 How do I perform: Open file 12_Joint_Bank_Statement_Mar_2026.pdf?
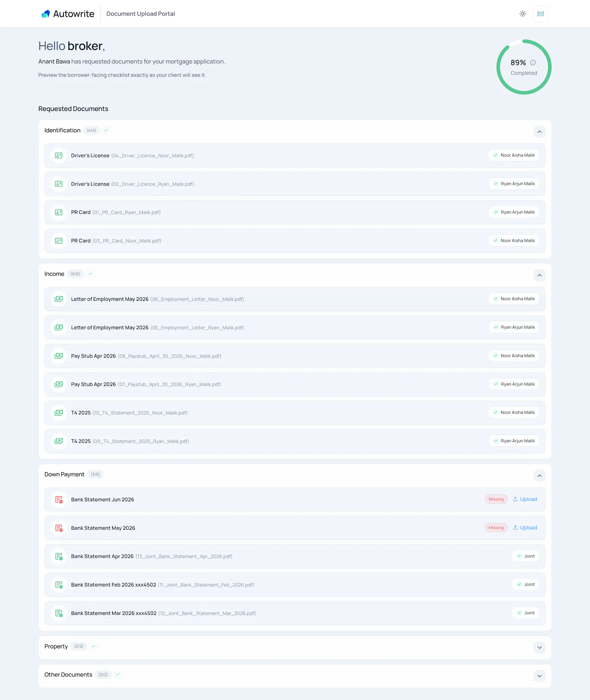pos(207,613)
